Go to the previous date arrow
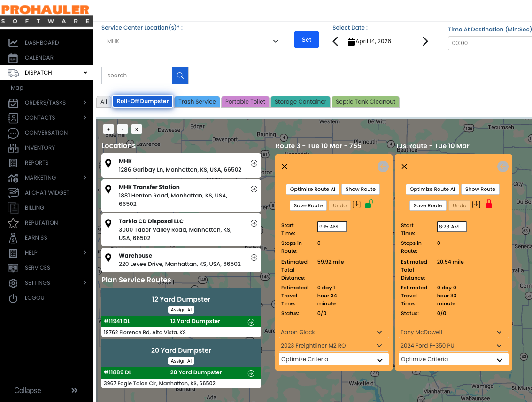Viewport: 532px width, 402px height. pyautogui.click(x=335, y=41)
